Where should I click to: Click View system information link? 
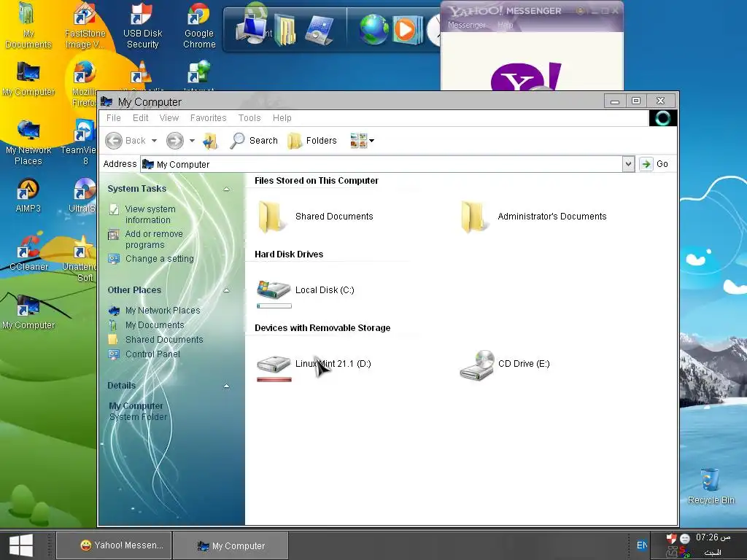point(150,214)
